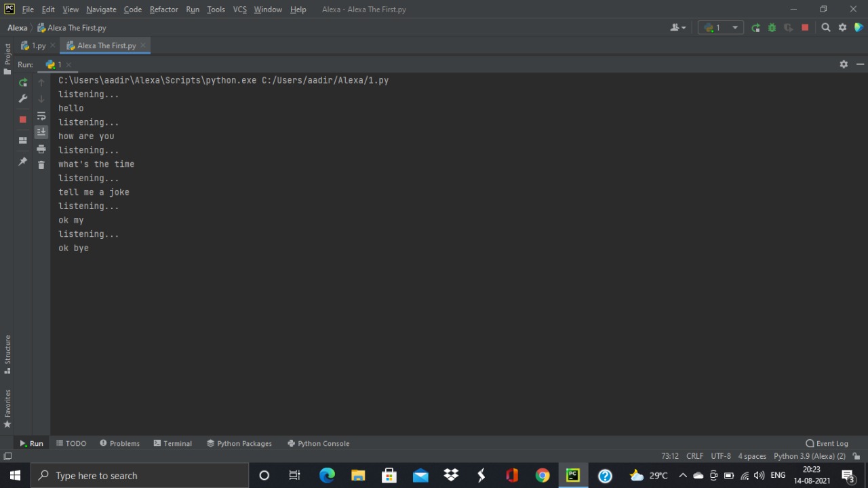
Task: Toggle the pin tab icon
Action: click(x=23, y=162)
